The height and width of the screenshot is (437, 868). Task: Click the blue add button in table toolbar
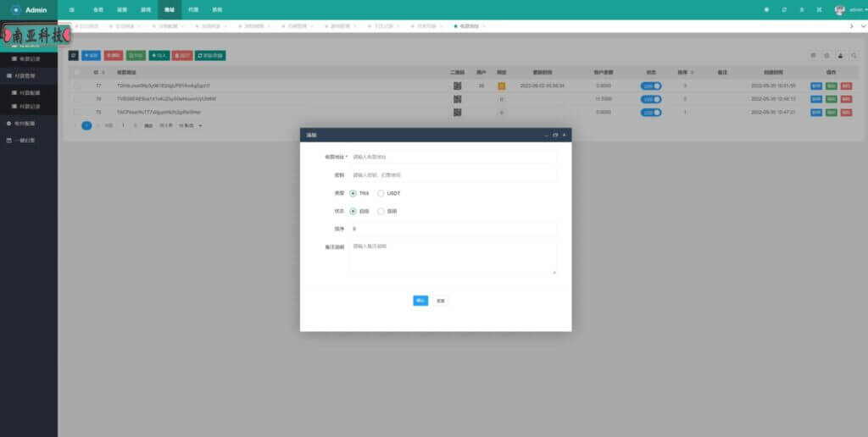pos(91,55)
